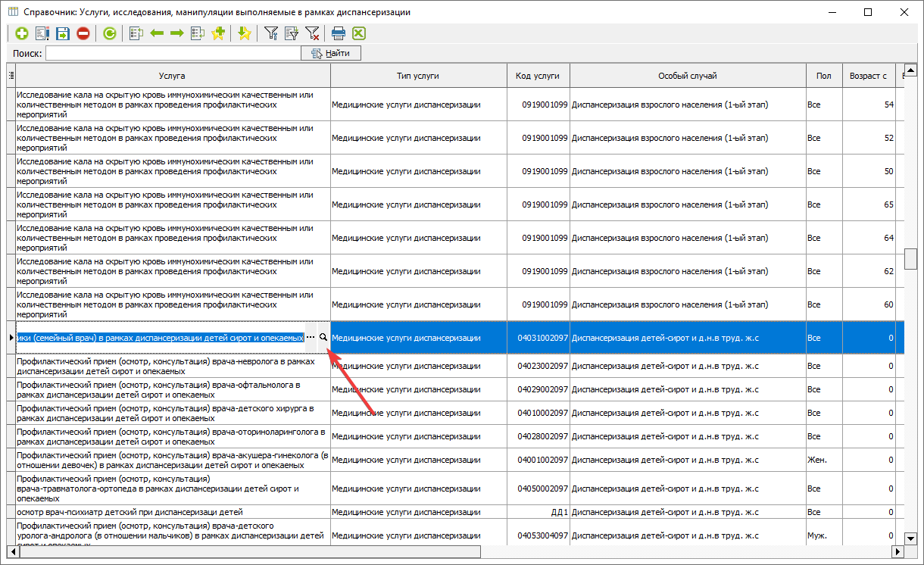Click the star with down arrow icon

click(244, 33)
